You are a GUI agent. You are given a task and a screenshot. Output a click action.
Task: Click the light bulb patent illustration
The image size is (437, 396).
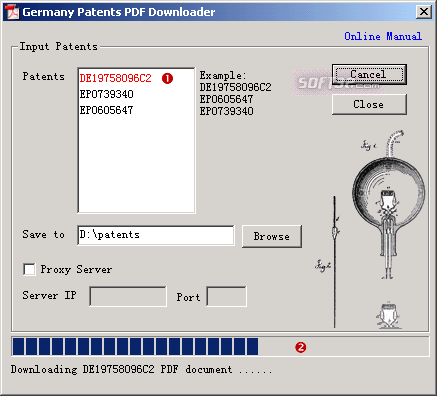tap(388, 203)
